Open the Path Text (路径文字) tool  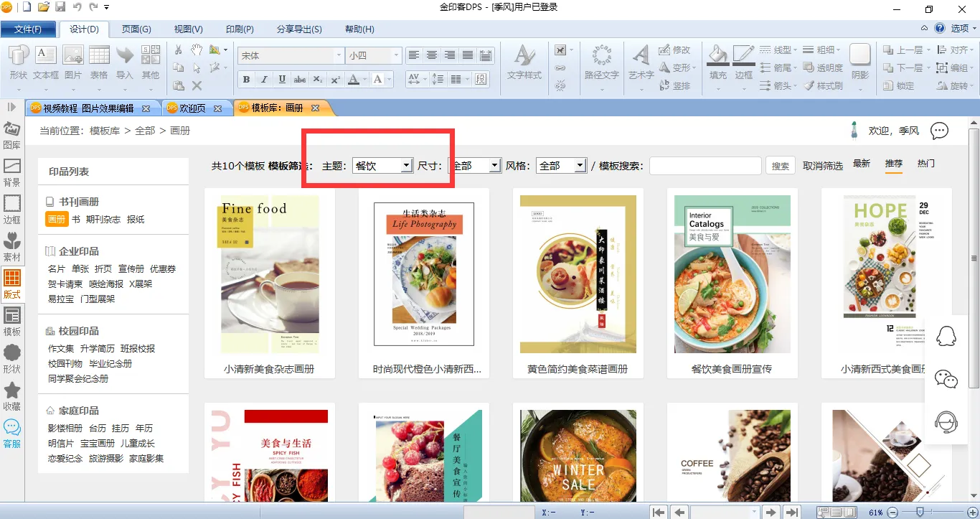(x=601, y=56)
